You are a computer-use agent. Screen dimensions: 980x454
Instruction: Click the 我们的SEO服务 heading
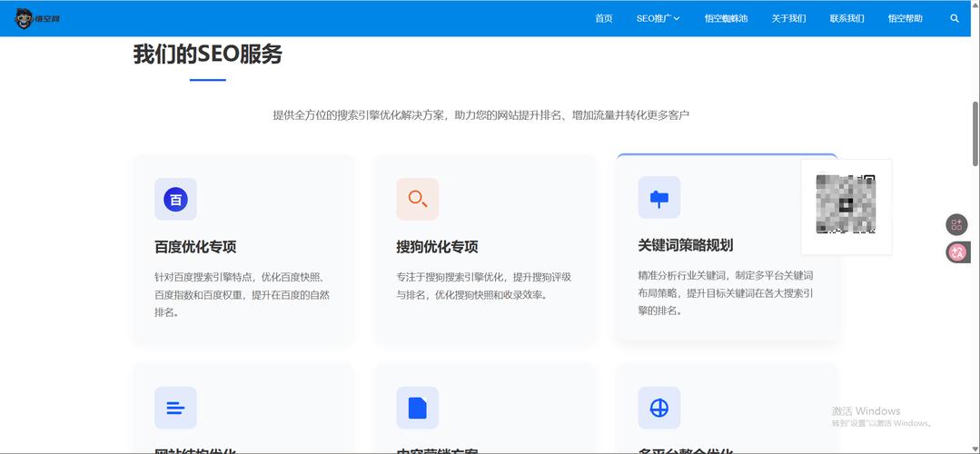[207, 54]
